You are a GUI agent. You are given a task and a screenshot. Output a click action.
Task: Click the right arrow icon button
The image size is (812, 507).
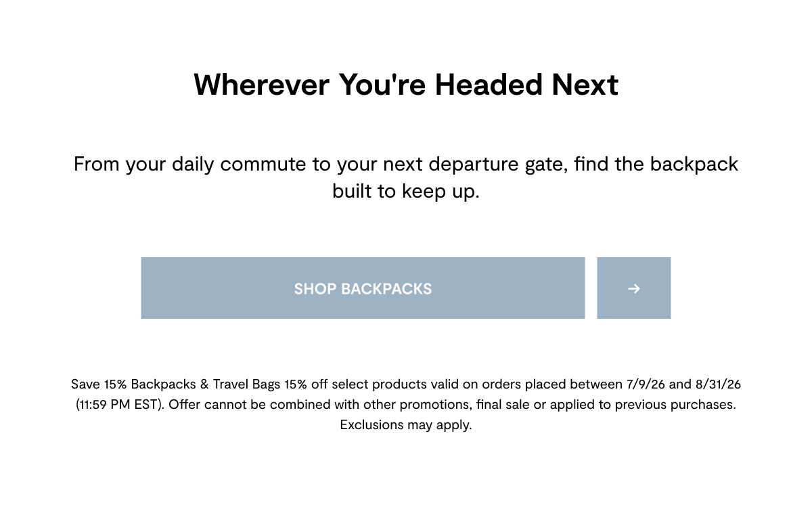pos(634,288)
